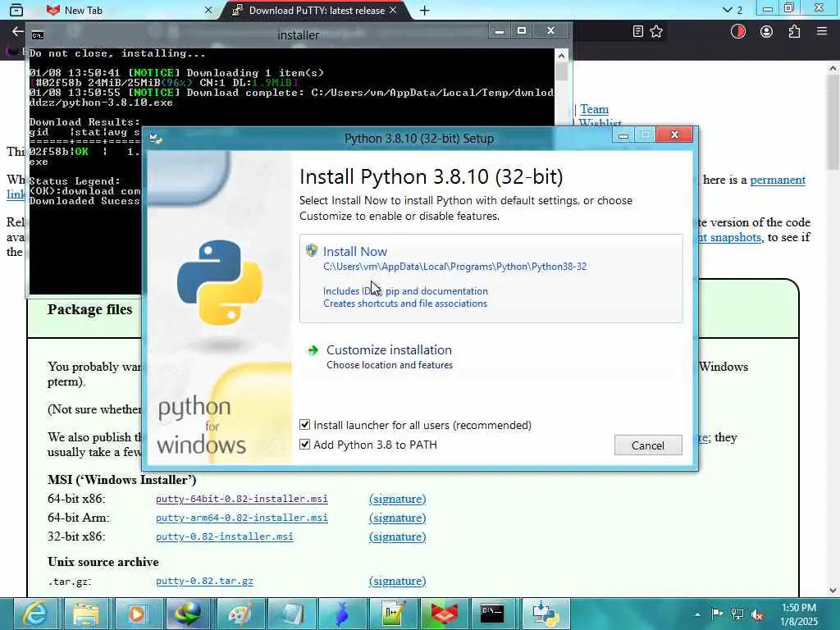Viewport: 840px width, 630px height.
Task: Click the green arrow beside Customize installation
Action: (313, 351)
